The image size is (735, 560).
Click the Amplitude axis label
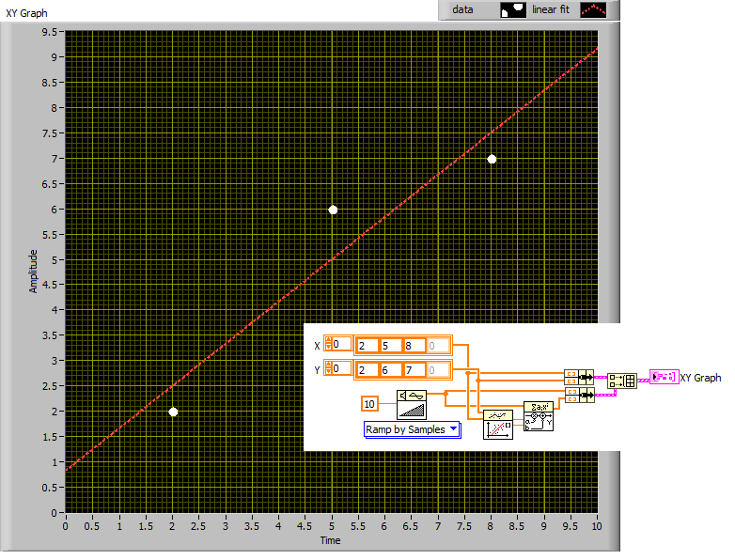pos(33,271)
